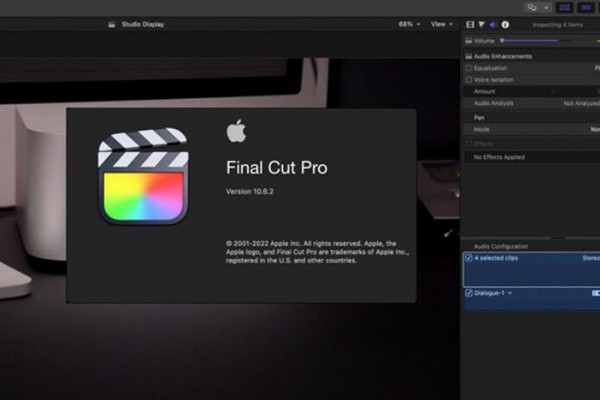Open the video inspector filmstrip icon
This screenshot has width=600, height=400.
coord(470,24)
